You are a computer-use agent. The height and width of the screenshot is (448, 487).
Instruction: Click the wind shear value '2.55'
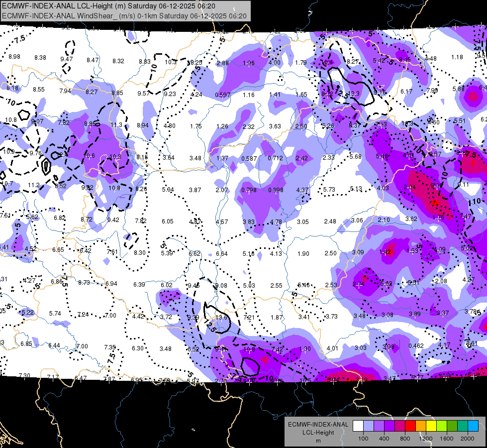click(277, 285)
